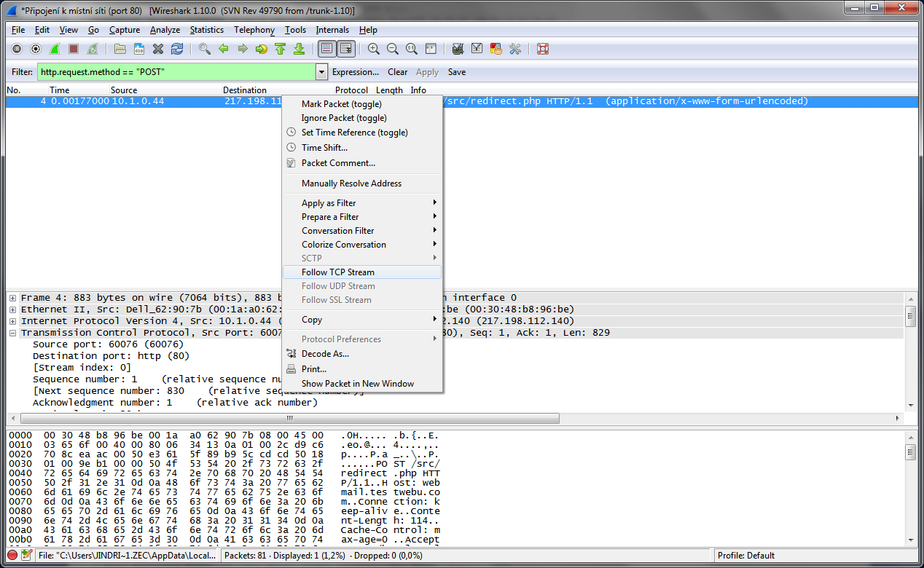The width and height of the screenshot is (924, 568).
Task: Open preferences with tools icon
Action: [515, 49]
